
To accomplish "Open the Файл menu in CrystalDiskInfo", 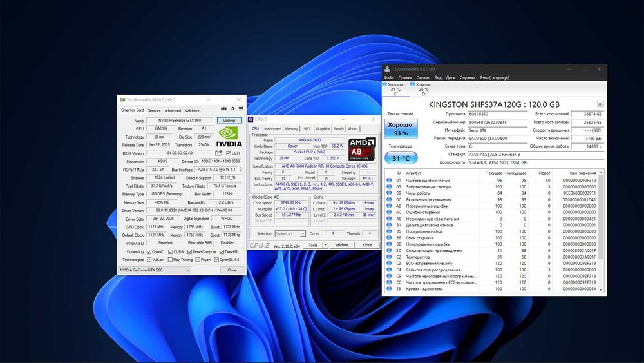I will [389, 78].
